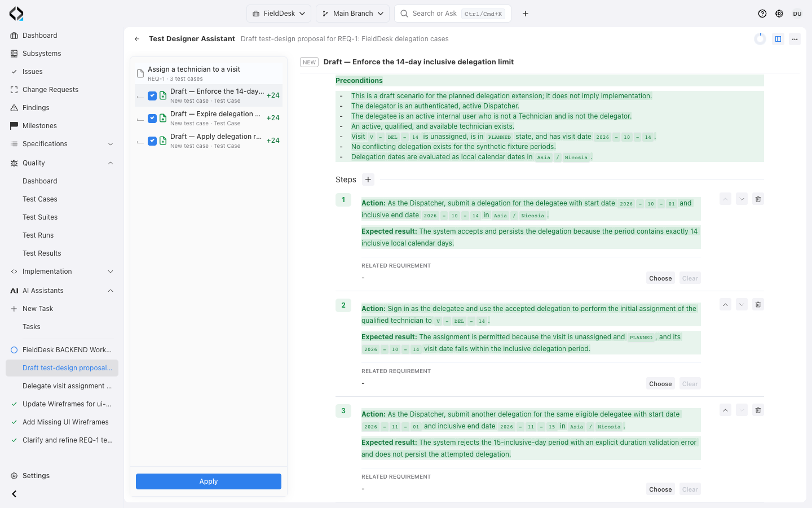Add a new step with the plus icon
Screen dimensions: 812x508
pos(368,179)
